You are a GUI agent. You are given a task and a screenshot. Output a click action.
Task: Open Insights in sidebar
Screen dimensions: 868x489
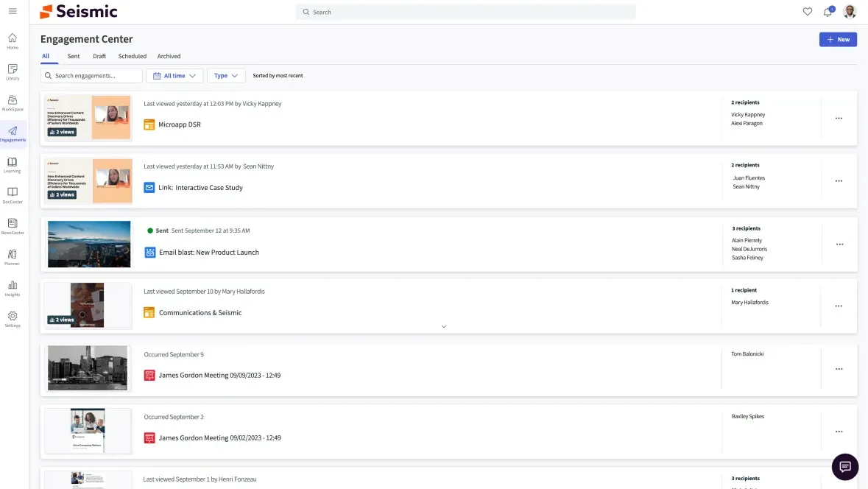(13, 289)
